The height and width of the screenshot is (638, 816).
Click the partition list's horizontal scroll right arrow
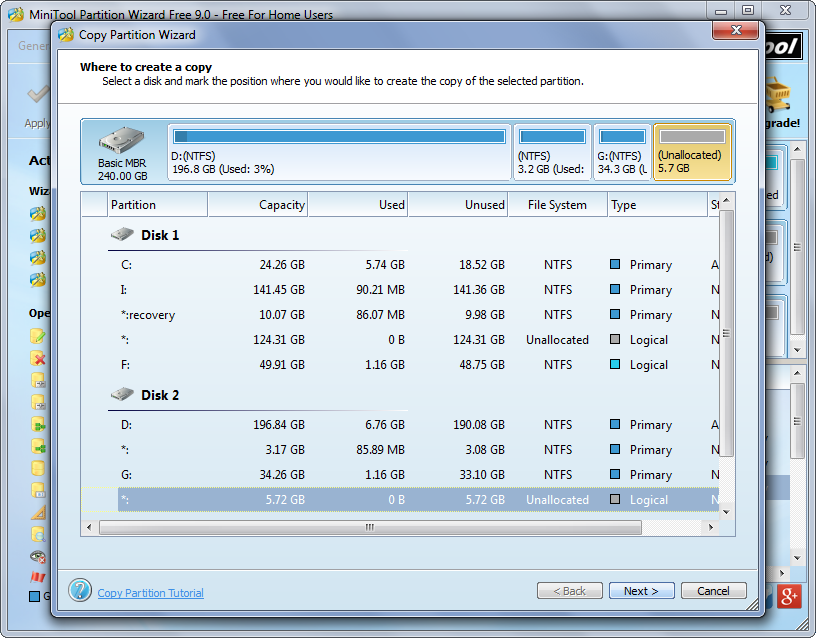click(x=711, y=527)
